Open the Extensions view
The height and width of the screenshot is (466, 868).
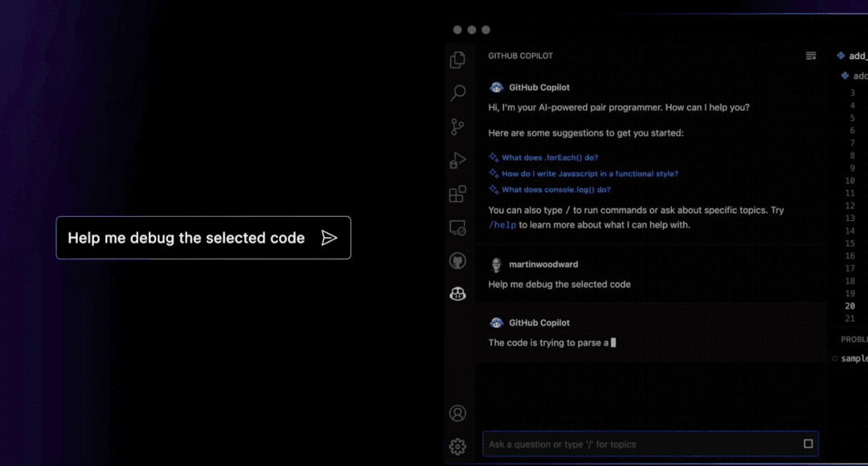pyautogui.click(x=458, y=194)
